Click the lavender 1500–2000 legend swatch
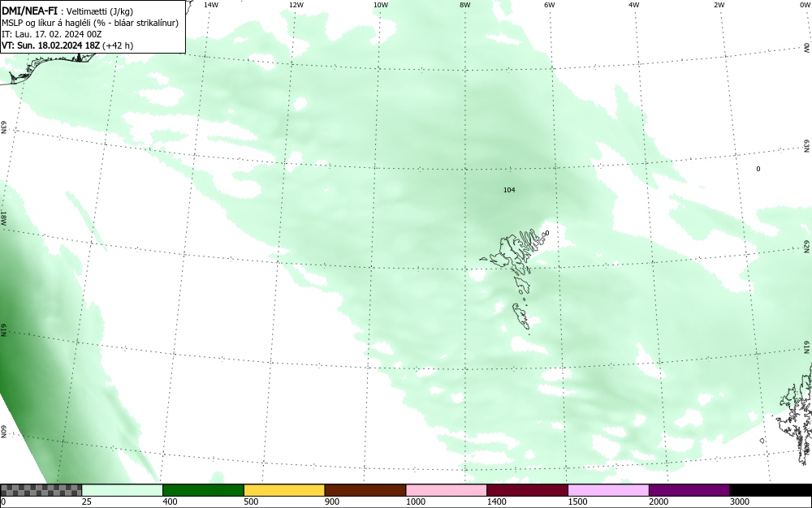This screenshot has height=508, width=812. click(x=608, y=490)
